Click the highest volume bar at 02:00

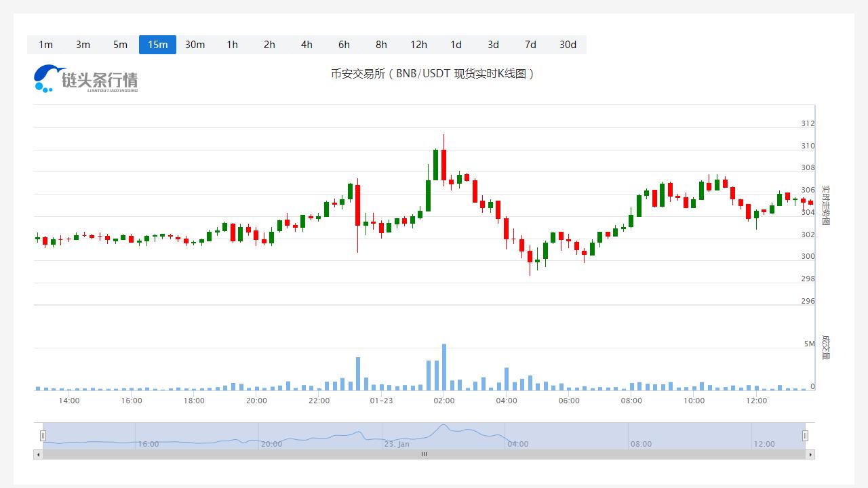[444, 367]
